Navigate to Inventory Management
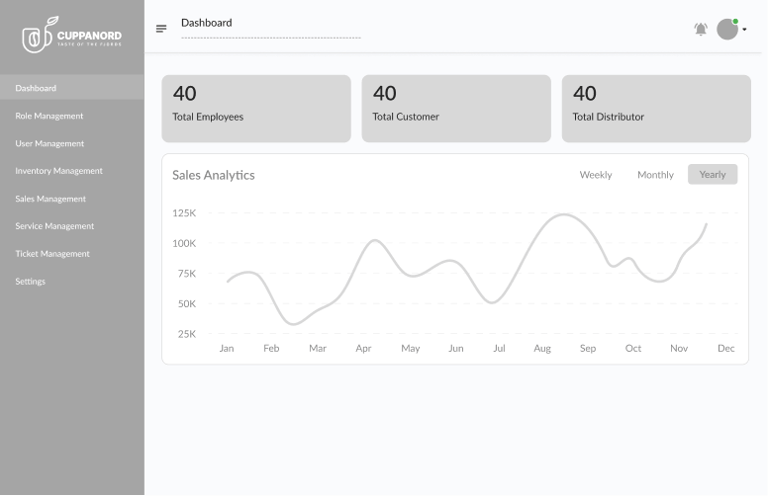Viewport: 768px width, 496px height. [59, 171]
